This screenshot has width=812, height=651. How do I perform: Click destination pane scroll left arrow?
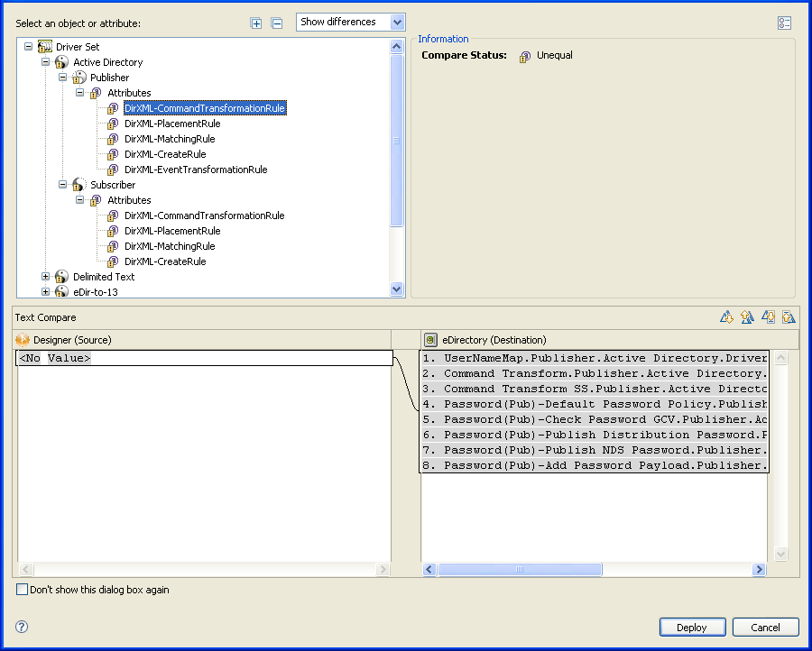pos(429,569)
